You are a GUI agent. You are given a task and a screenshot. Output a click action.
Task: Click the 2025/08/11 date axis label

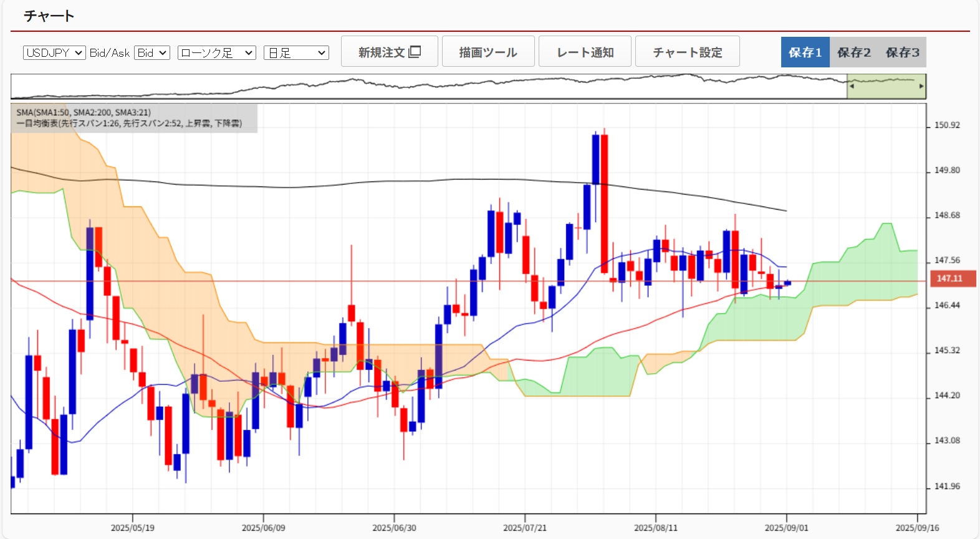pos(656,528)
